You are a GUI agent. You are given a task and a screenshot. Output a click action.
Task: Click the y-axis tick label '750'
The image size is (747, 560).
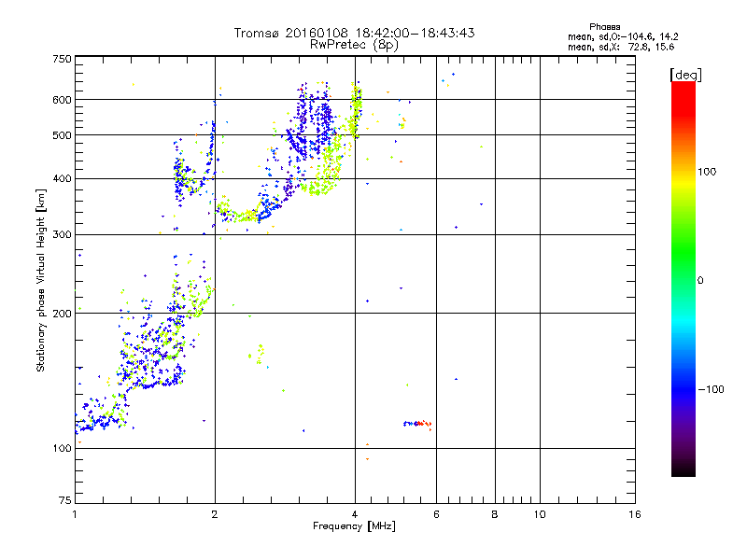62,59
